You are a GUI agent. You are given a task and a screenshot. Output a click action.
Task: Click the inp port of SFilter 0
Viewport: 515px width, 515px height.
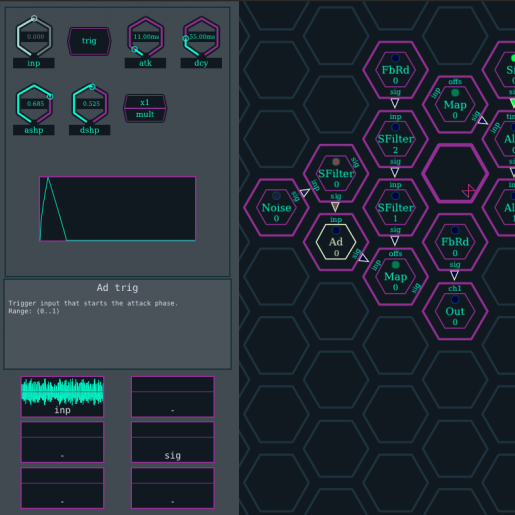point(315,185)
